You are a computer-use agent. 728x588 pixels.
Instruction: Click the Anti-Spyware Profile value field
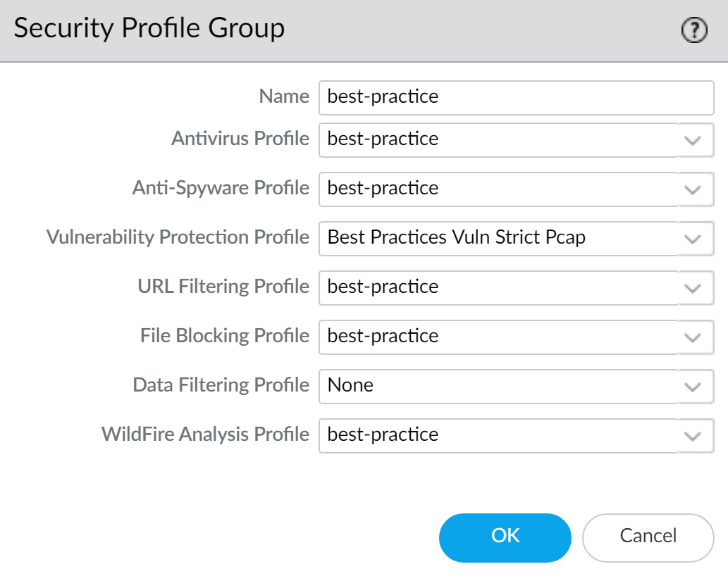coord(498,189)
